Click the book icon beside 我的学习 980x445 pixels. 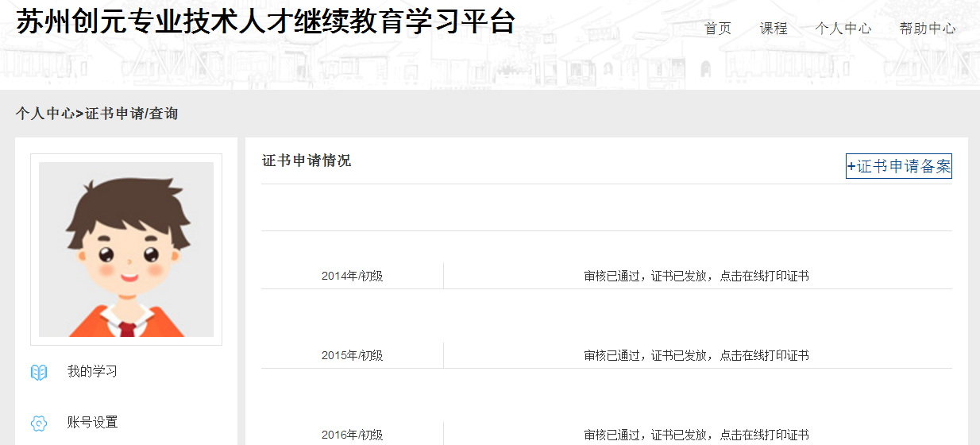tap(39, 372)
